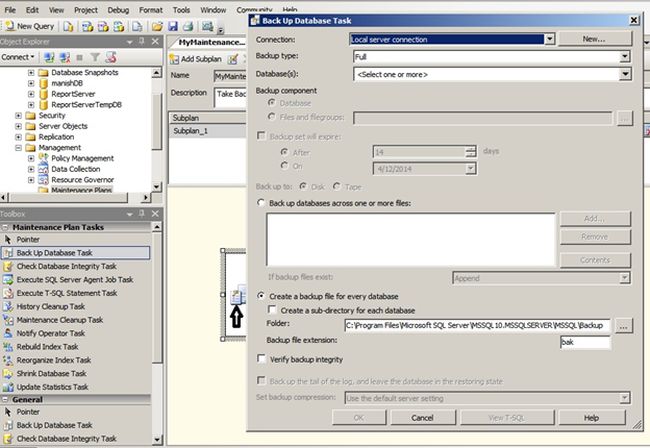650x448 pixels.
Task: Expand the Security tree node
Action: (18, 116)
